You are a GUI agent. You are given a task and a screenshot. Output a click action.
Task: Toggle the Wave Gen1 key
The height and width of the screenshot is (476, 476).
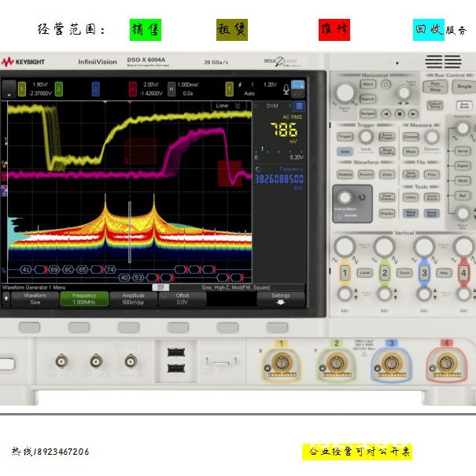[411, 213]
